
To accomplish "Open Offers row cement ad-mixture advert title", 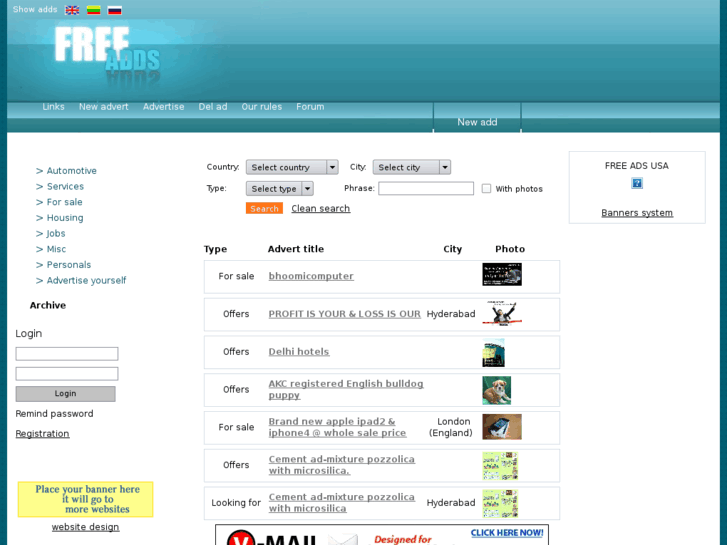I will [x=342, y=465].
